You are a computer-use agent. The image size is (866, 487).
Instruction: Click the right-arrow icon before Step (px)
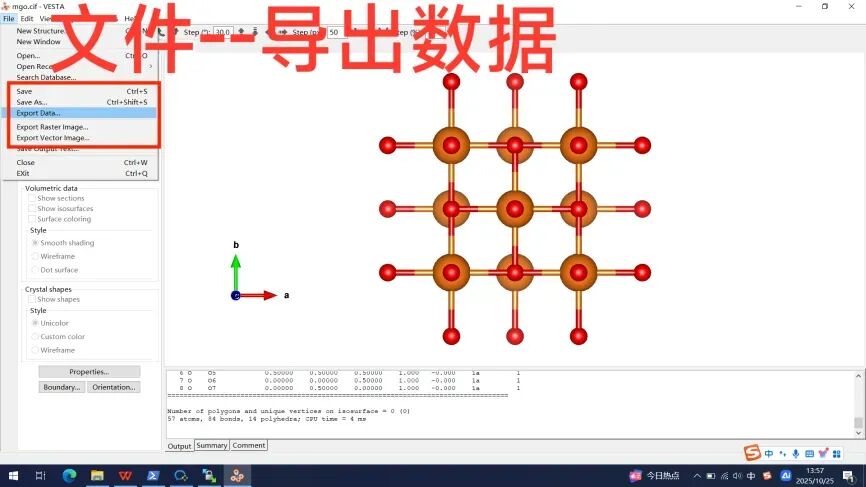[283, 32]
